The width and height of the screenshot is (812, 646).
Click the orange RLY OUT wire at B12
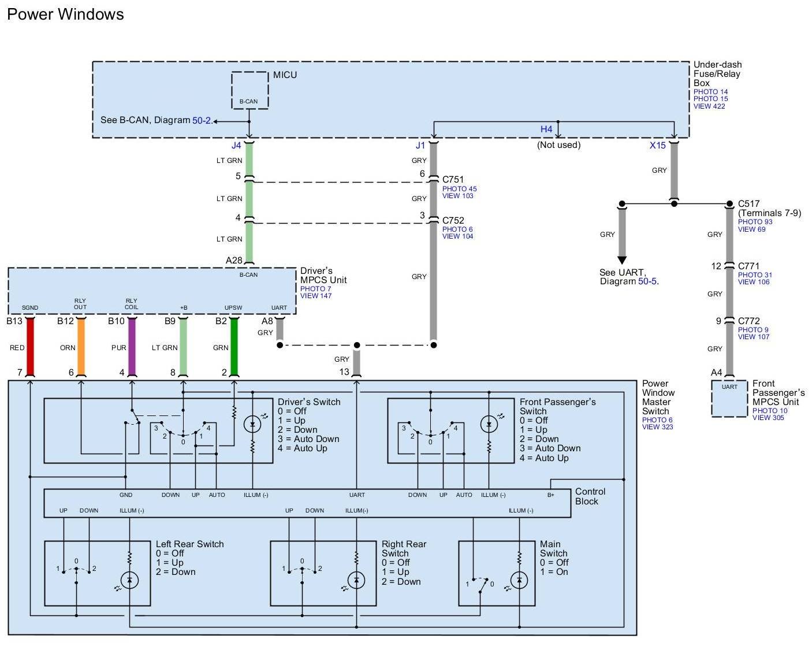(81, 347)
